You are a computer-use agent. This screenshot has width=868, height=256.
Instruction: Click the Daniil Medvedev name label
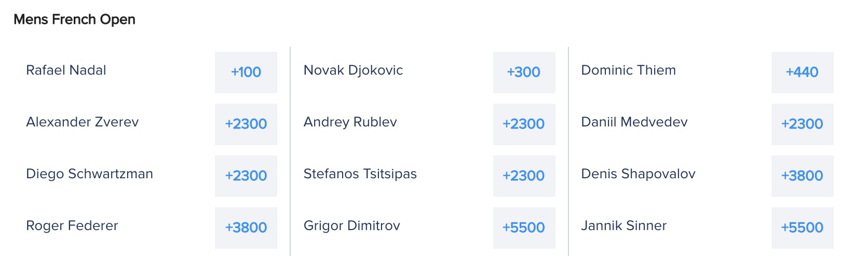(x=634, y=122)
